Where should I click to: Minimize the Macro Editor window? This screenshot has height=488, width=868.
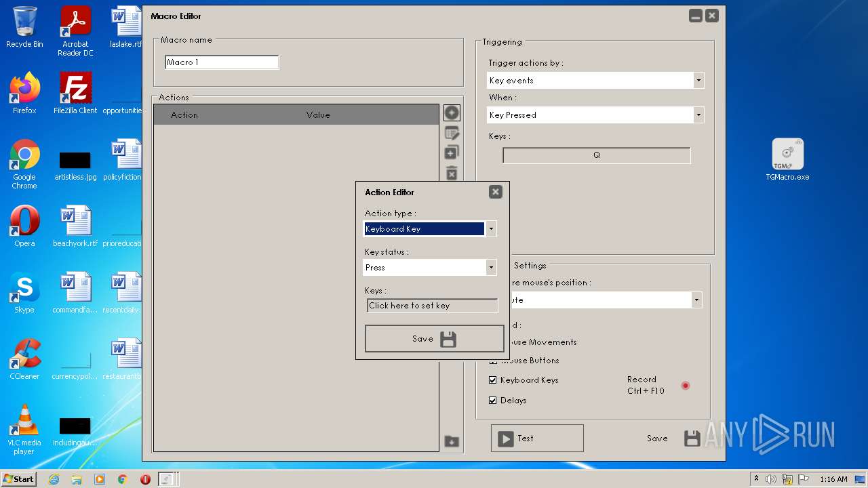695,16
